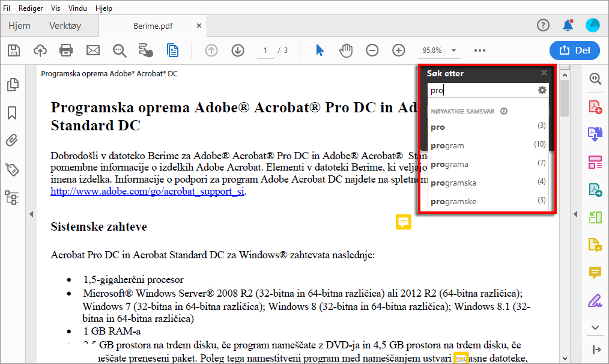This screenshot has height=364, width=609.
Task: Go to the next page with down arrow
Action: (238, 50)
